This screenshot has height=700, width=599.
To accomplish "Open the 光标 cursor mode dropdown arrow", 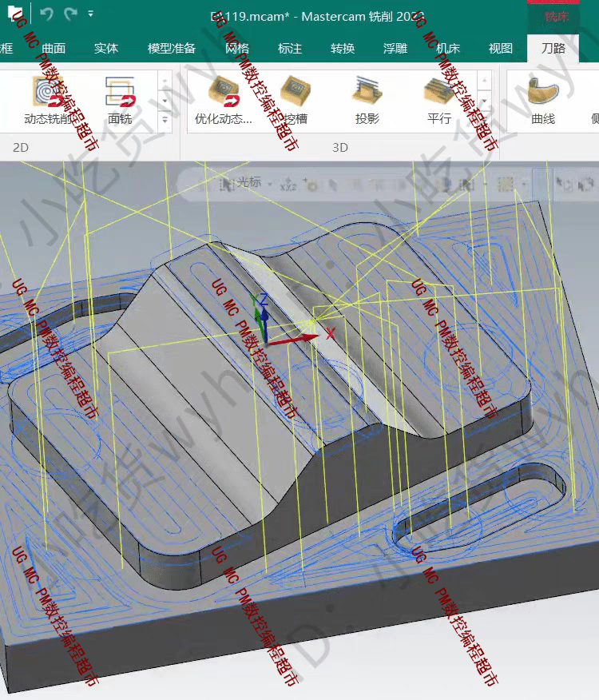I will coord(270,184).
